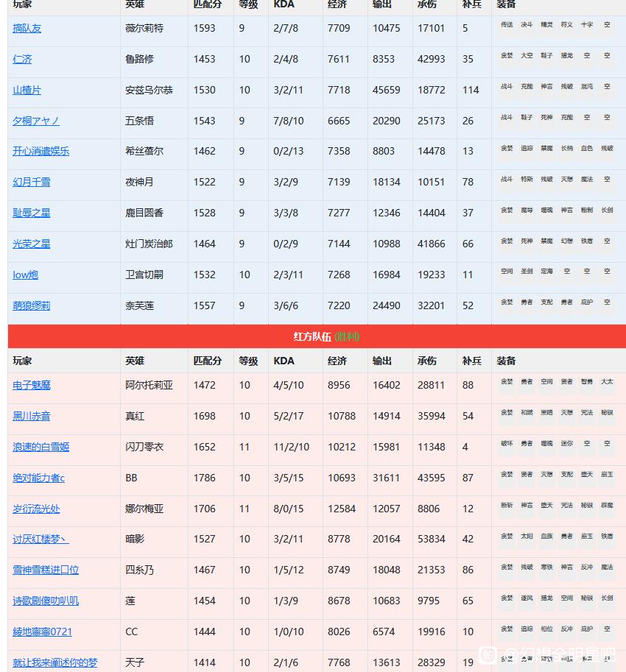Click the 雪神雪糕进口位 player link
Screen dimensions: 626x672
point(46,570)
